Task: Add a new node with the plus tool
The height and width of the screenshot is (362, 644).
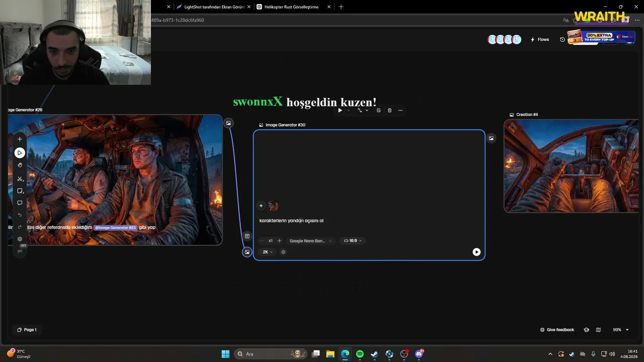Action: click(20, 139)
